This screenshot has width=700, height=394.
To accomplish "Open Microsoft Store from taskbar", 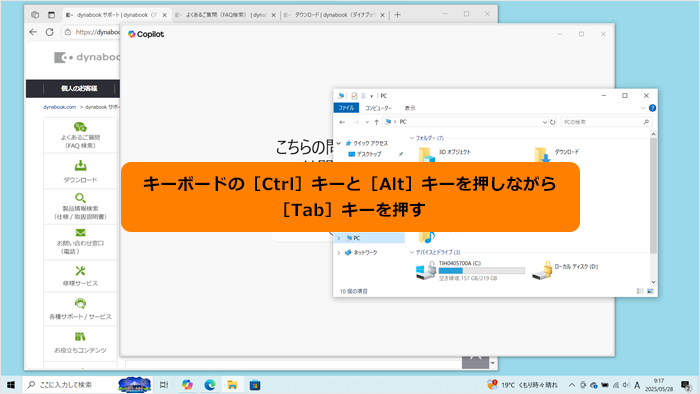I will click(x=255, y=385).
